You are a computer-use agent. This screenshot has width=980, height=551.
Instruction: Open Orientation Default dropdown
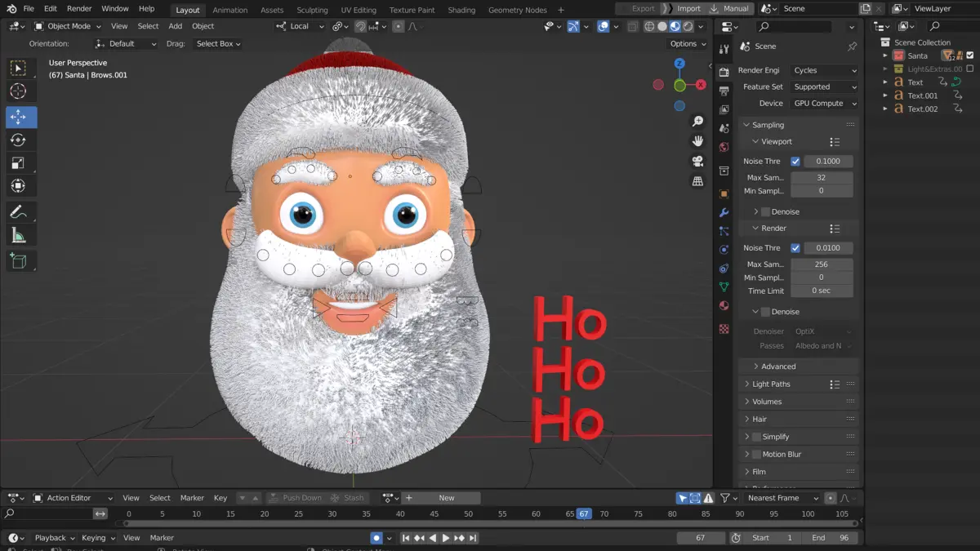click(x=126, y=44)
